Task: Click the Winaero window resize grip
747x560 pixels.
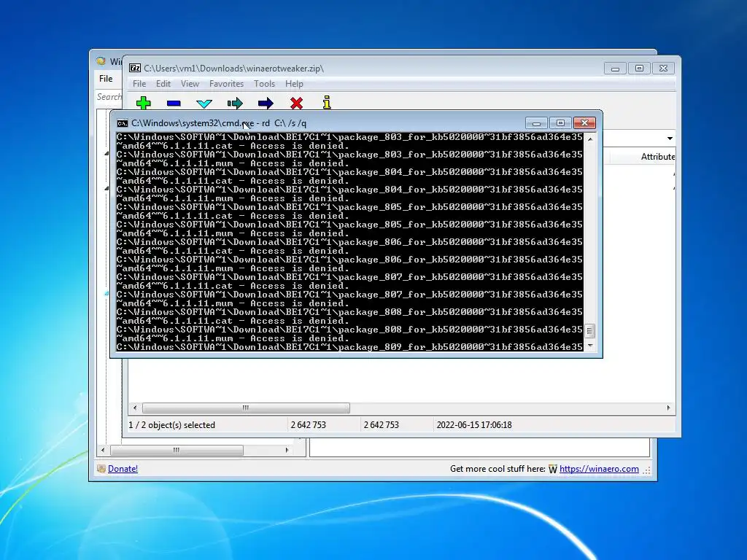Action: pyautogui.click(x=647, y=470)
